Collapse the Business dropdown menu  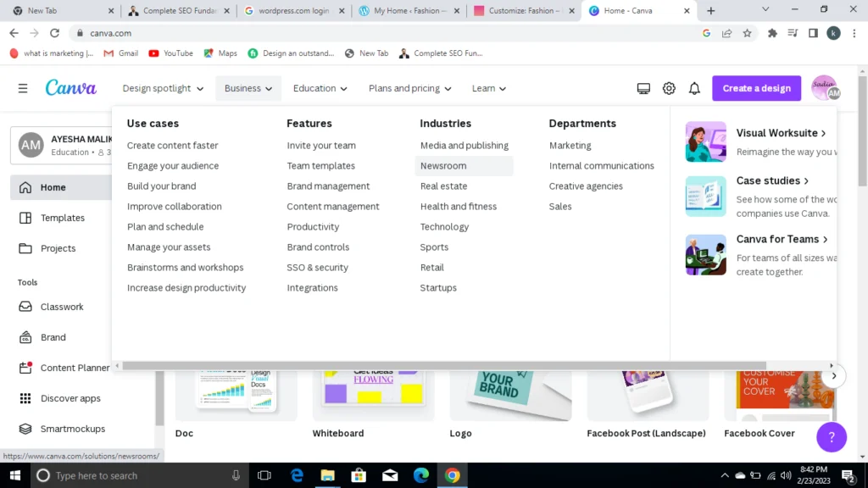[248, 88]
